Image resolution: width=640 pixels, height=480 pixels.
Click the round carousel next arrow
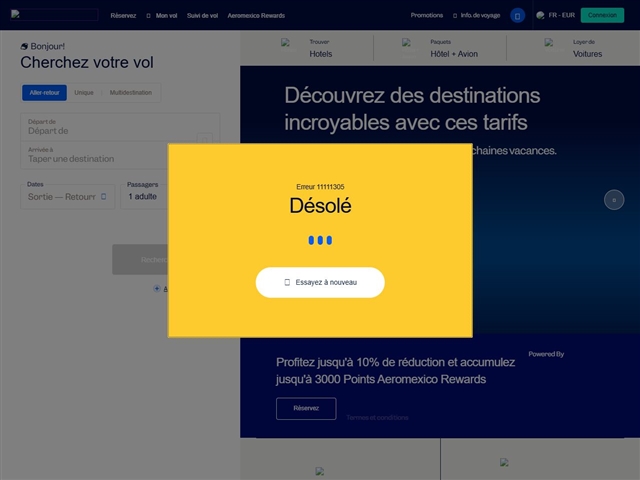pyautogui.click(x=614, y=200)
